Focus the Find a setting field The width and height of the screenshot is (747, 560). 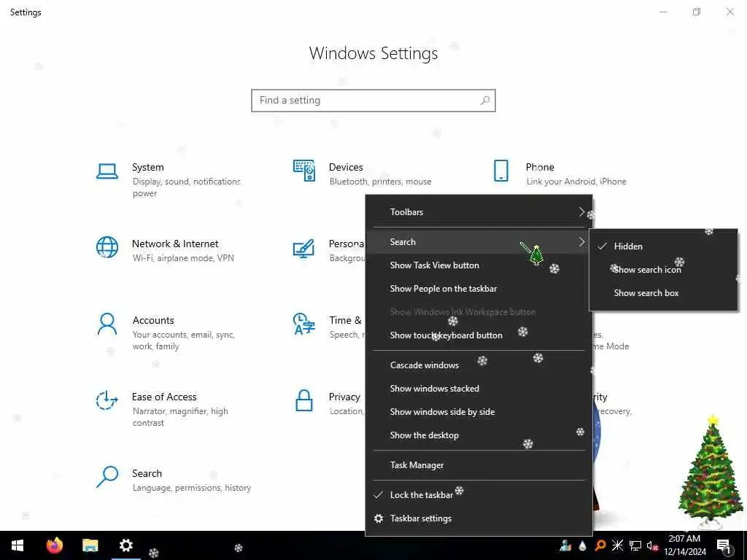[373, 101]
